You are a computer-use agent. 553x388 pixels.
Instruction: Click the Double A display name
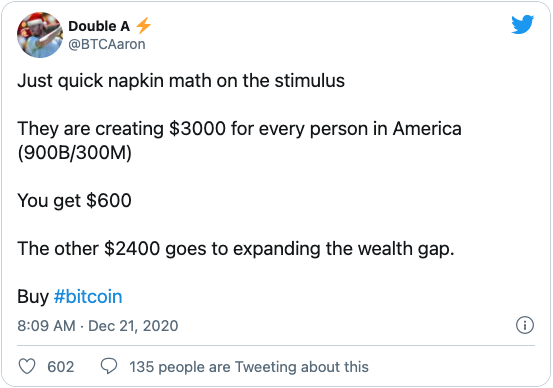tap(99, 26)
